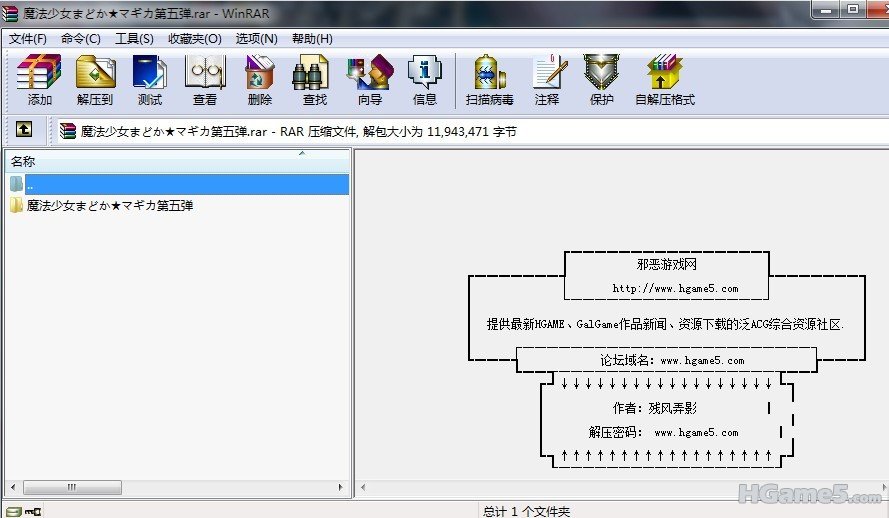Image resolution: width=889 pixels, height=518 pixels.
Task: Open the 收藏夹(O) favorites menu
Action: 194,39
